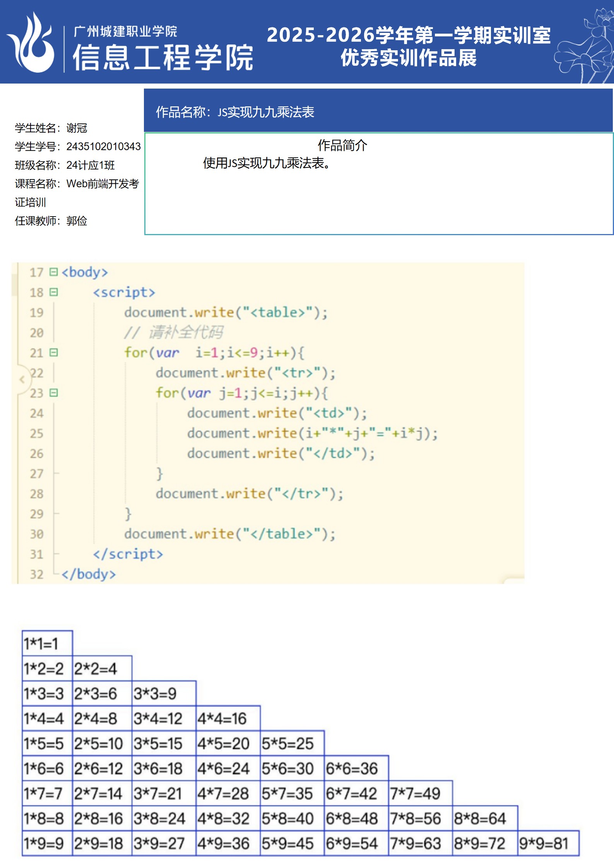The height and width of the screenshot is (868, 614).
Task: Click the 1*1=1 table cell
Action: click(x=47, y=643)
